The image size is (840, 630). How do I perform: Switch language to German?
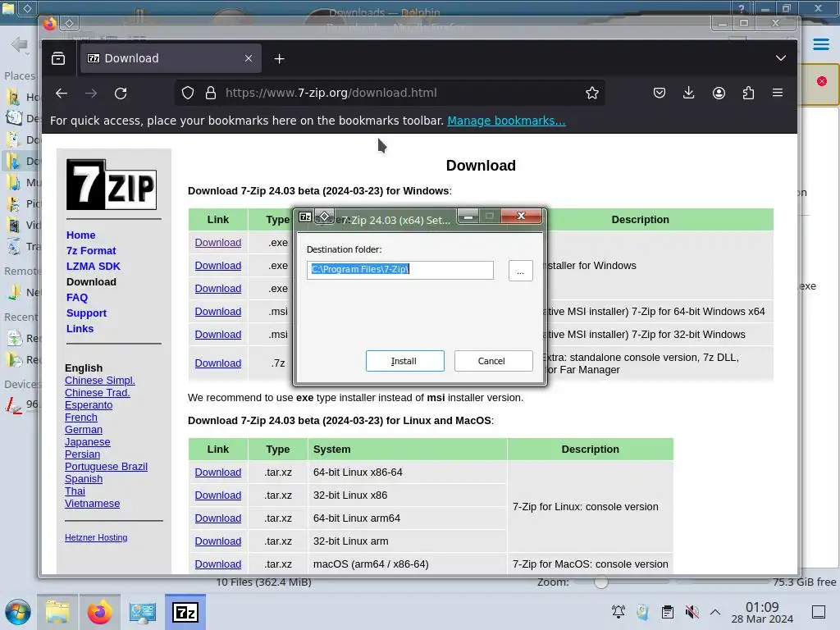84,430
